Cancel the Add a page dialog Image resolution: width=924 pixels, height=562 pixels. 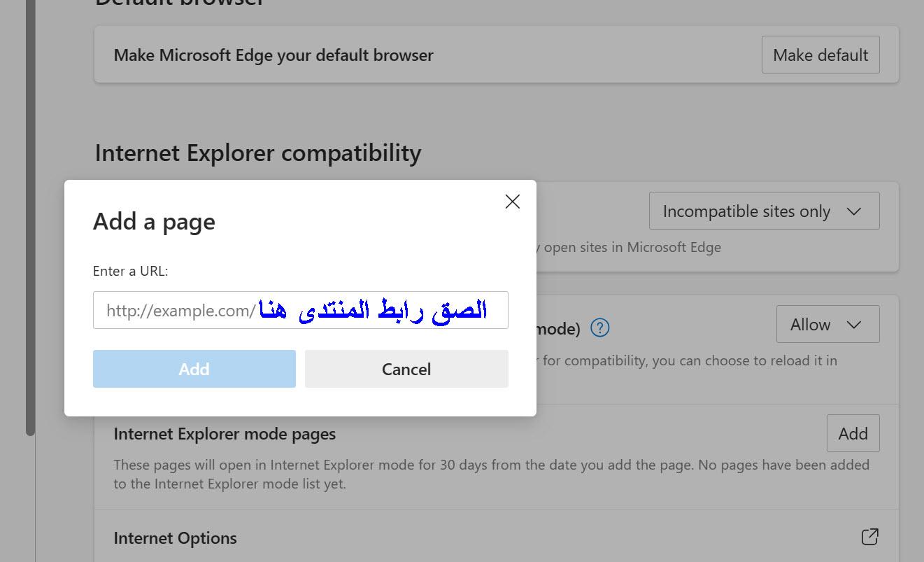pos(406,369)
